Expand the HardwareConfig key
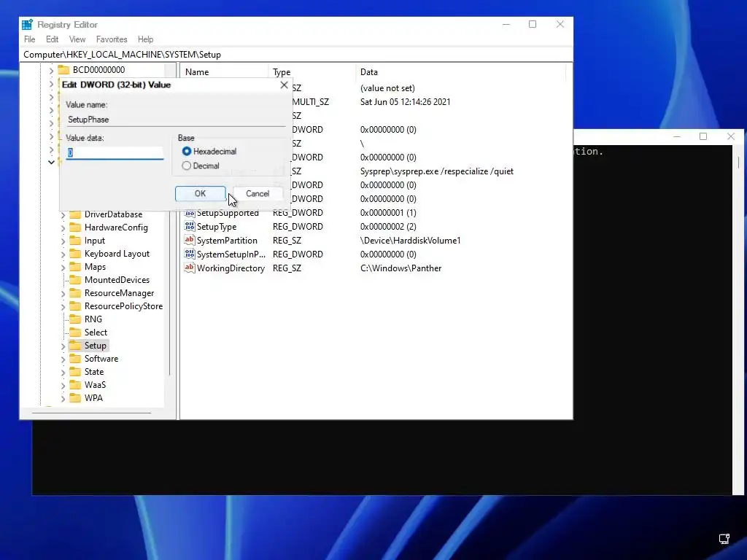 [63, 228]
